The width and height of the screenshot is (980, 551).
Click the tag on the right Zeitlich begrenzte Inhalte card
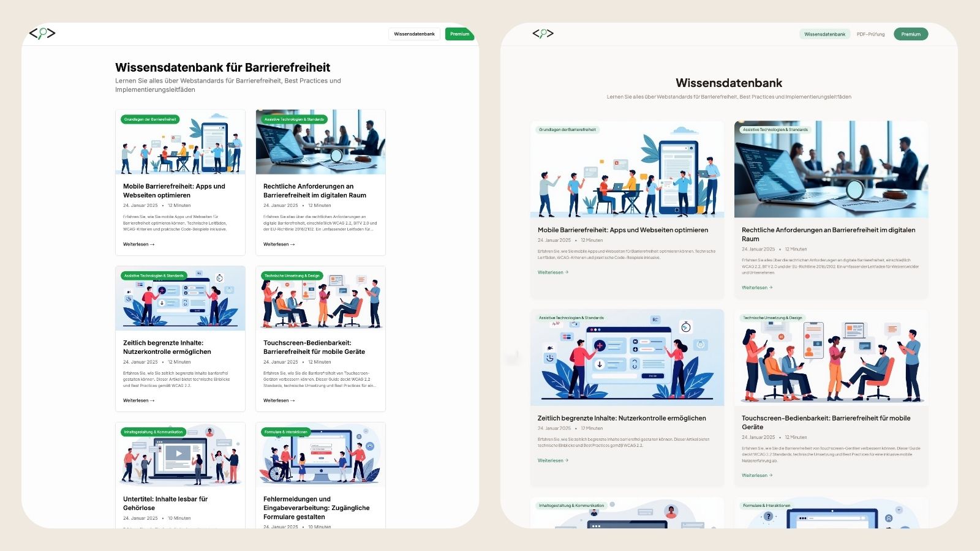pyautogui.click(x=571, y=318)
